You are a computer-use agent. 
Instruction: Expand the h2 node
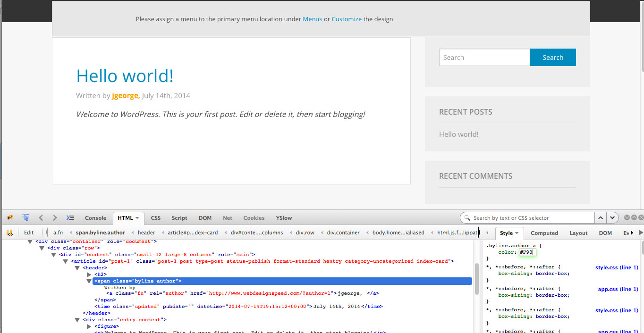point(89,275)
